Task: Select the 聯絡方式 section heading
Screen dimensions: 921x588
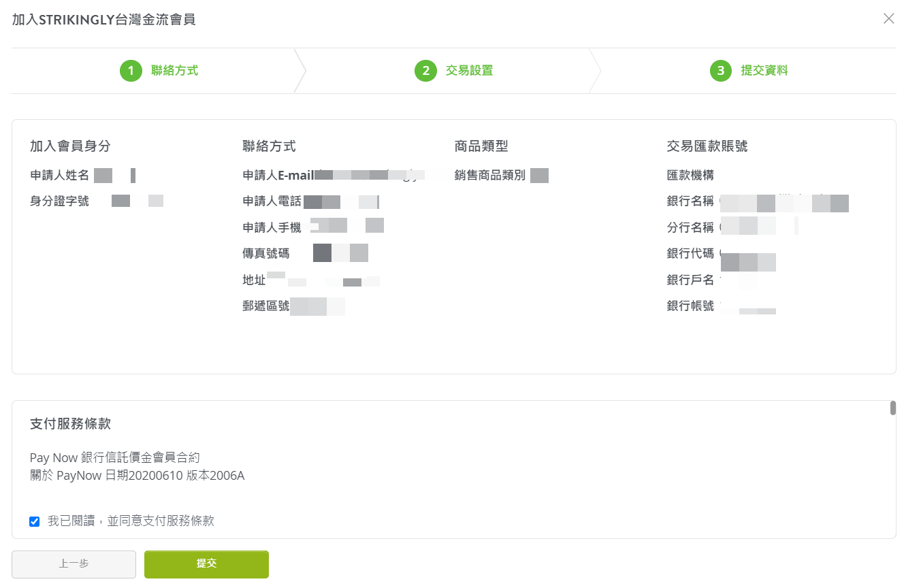Action: coord(269,146)
